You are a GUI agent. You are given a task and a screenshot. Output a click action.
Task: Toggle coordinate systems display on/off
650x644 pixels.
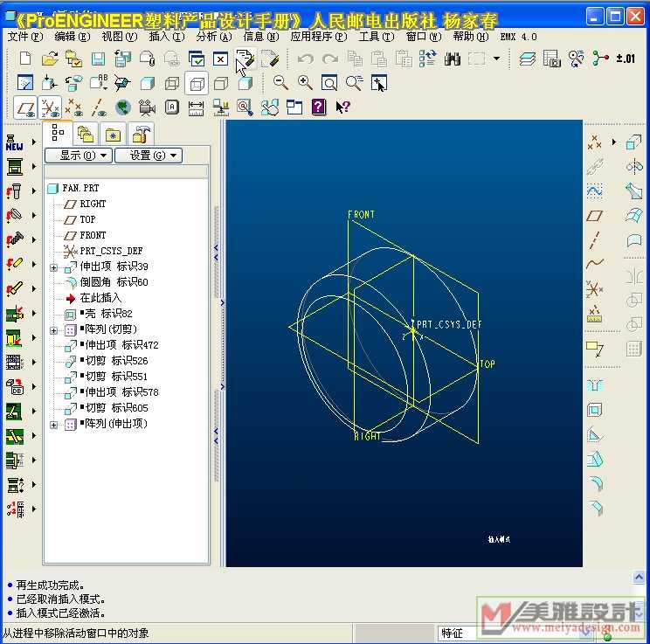coord(50,107)
